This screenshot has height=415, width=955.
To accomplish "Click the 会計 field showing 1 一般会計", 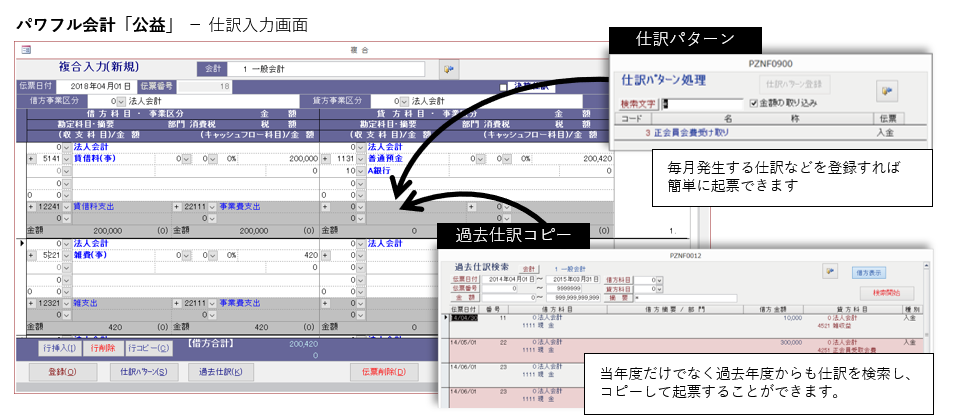I will pos(327,69).
